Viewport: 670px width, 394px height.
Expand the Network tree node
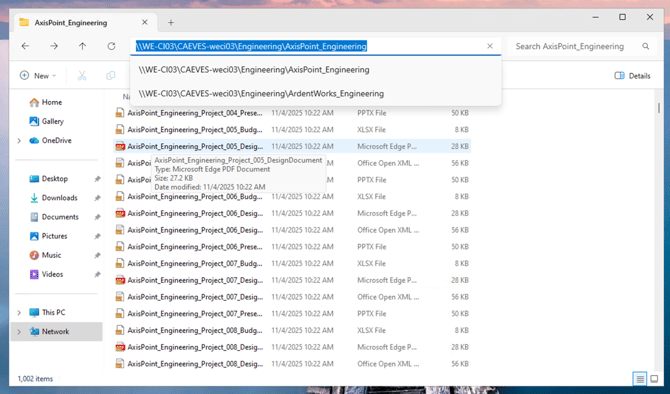point(19,332)
